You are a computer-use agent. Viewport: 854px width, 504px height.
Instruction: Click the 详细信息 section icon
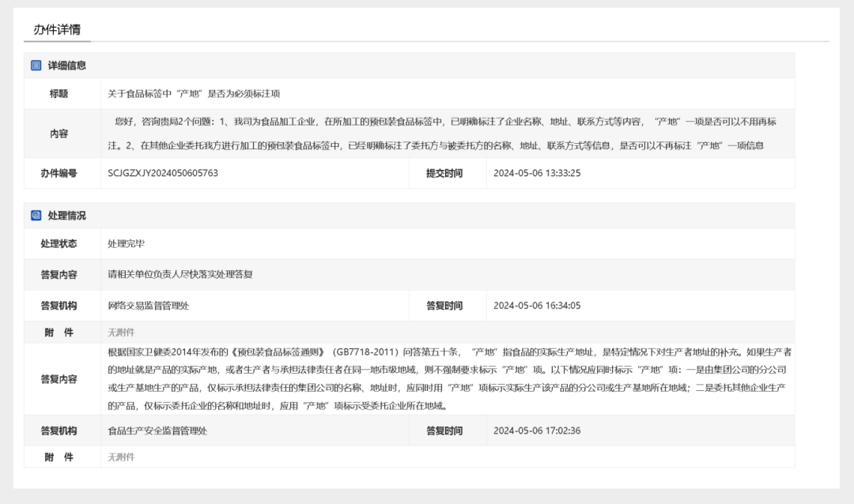(36, 66)
